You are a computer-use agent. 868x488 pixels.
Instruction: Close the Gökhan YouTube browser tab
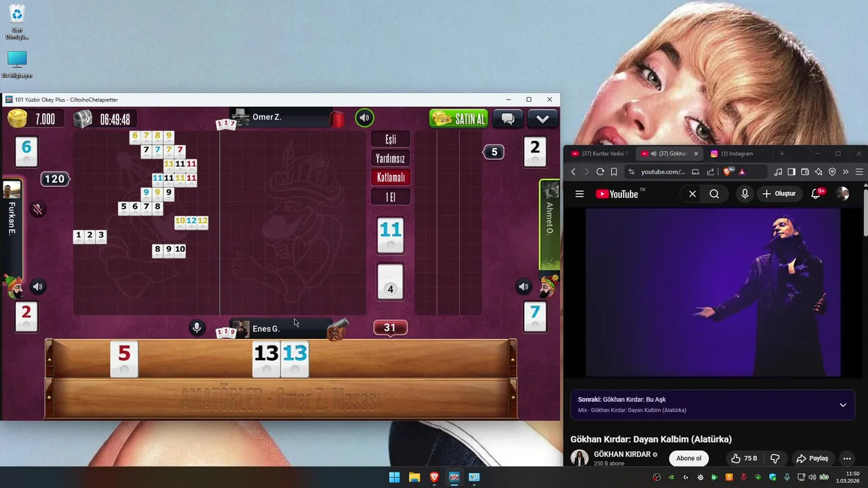[x=696, y=154]
